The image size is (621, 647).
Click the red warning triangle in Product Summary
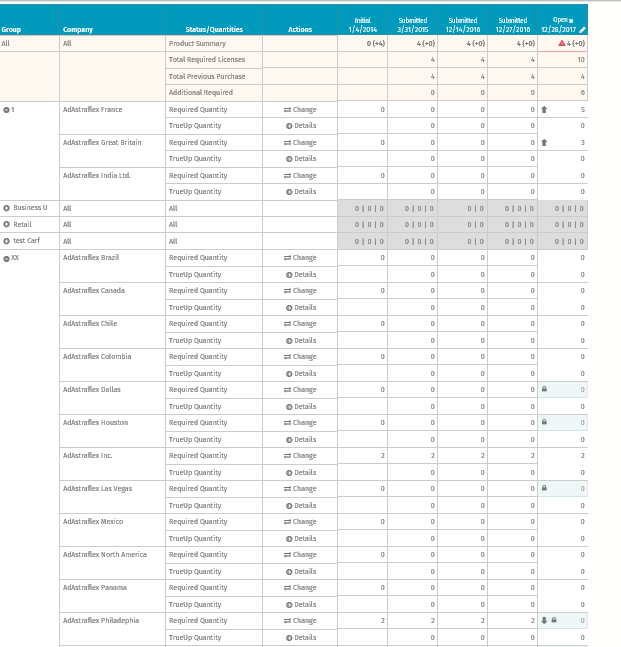pyautogui.click(x=562, y=43)
